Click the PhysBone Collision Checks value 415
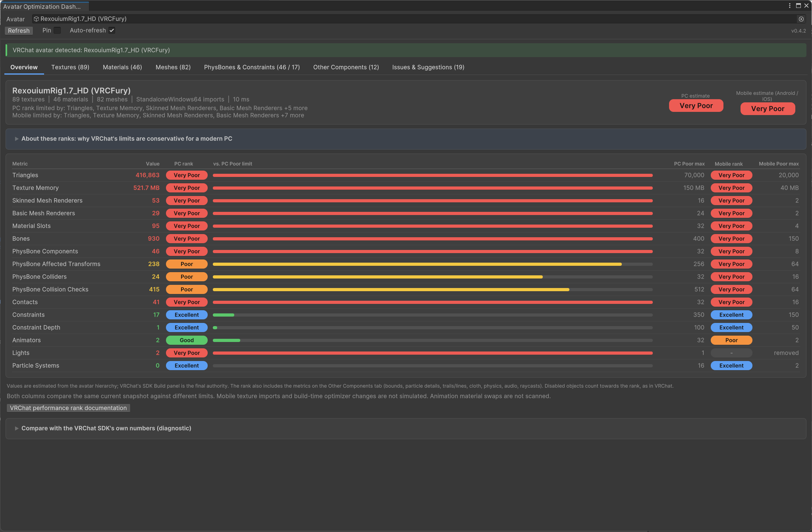 pyautogui.click(x=154, y=290)
